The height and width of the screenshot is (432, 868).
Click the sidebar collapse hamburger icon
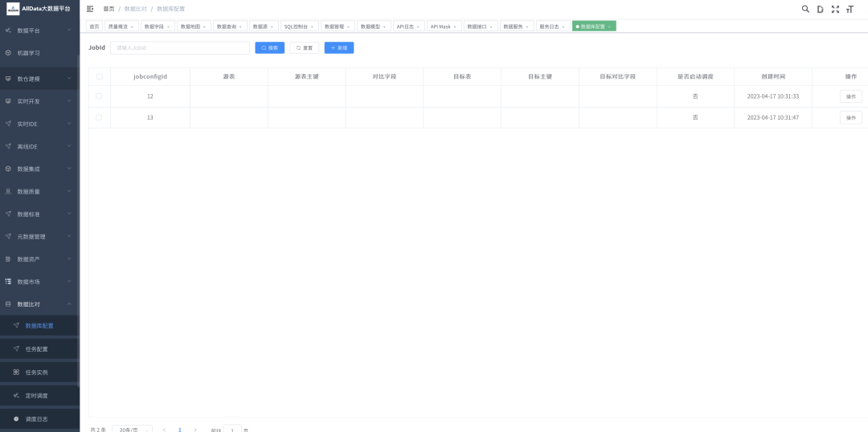point(90,9)
